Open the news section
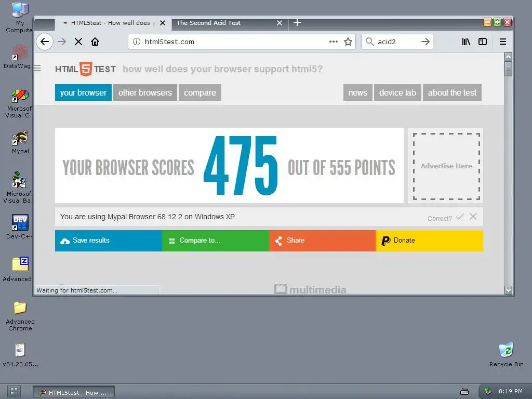Viewport: 532px width, 399px height. point(357,92)
